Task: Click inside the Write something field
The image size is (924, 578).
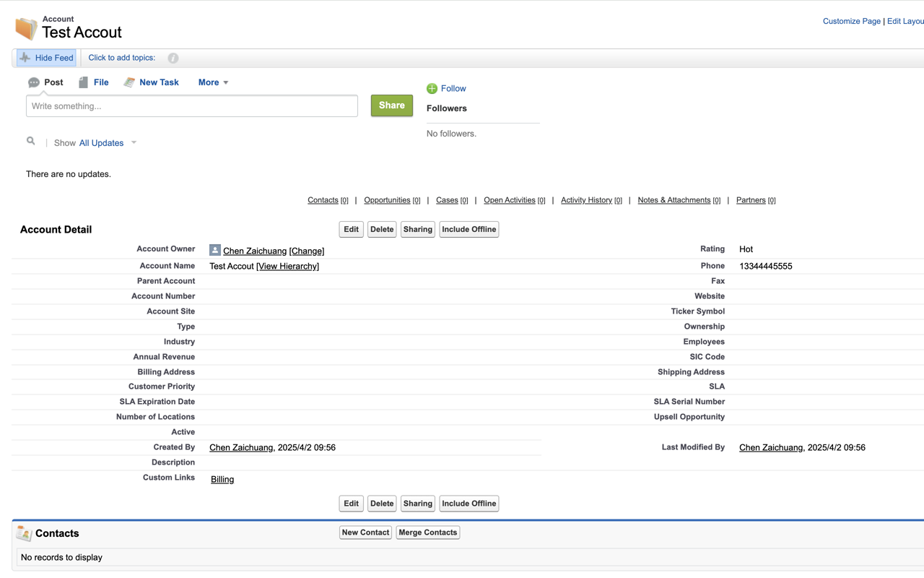Action: (x=191, y=105)
